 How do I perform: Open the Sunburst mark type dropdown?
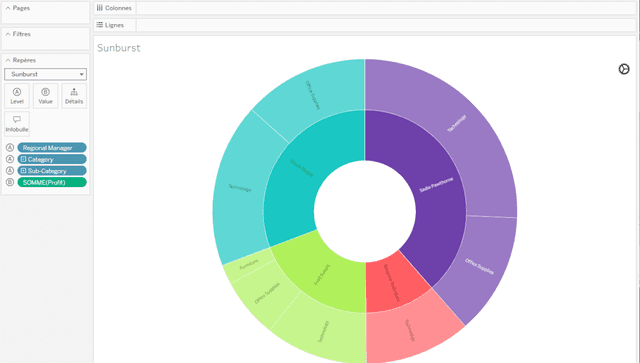pyautogui.click(x=45, y=74)
